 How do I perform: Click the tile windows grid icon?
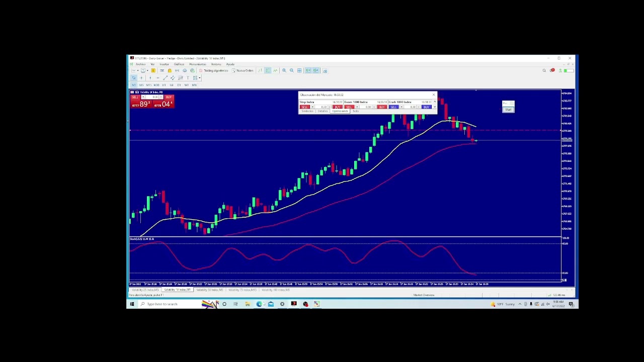click(x=299, y=71)
